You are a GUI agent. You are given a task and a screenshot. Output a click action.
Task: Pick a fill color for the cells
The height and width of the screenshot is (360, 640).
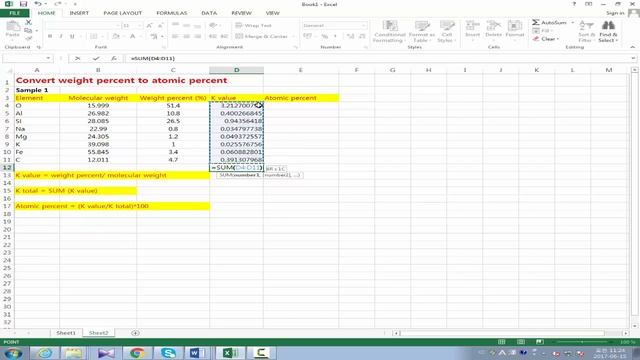pos(116,36)
